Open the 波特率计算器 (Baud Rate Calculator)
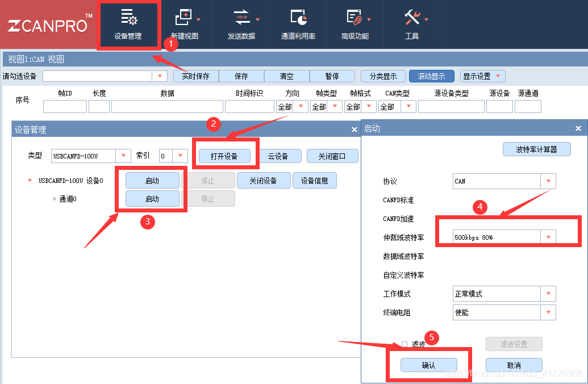588x384 pixels. pyautogui.click(x=536, y=149)
